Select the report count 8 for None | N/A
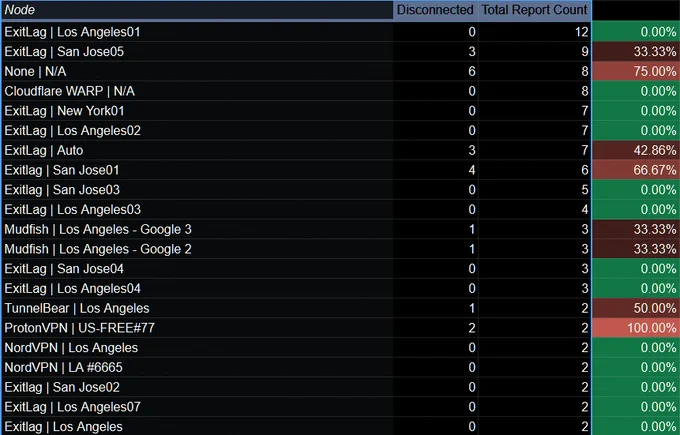Screen dimensions: 680x435 point(535,71)
